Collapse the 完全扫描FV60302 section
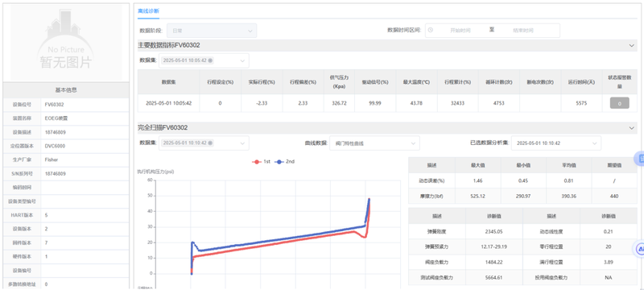Image resolution: width=644 pixels, height=290 pixels. [632, 128]
